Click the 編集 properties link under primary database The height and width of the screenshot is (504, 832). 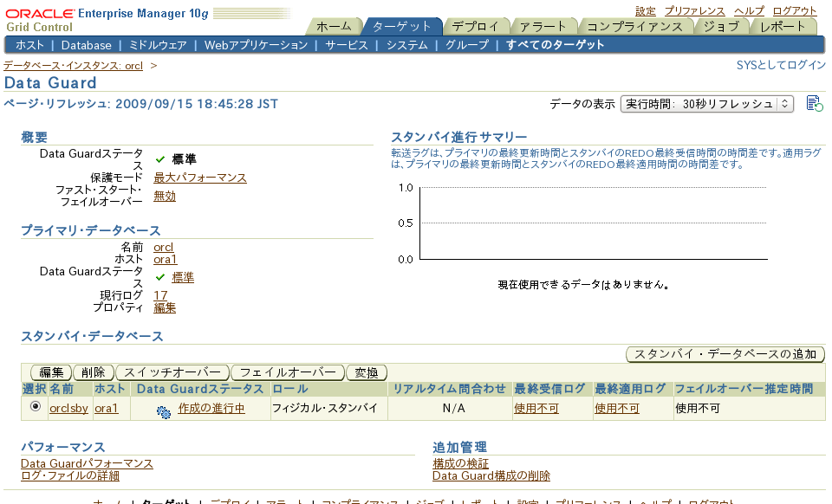coord(165,308)
